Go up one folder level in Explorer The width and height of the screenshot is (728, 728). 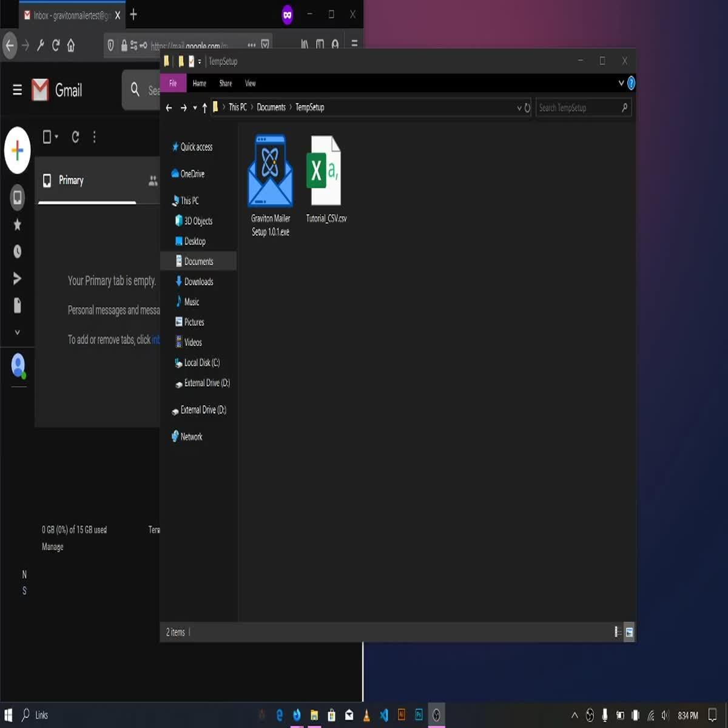[x=204, y=108]
